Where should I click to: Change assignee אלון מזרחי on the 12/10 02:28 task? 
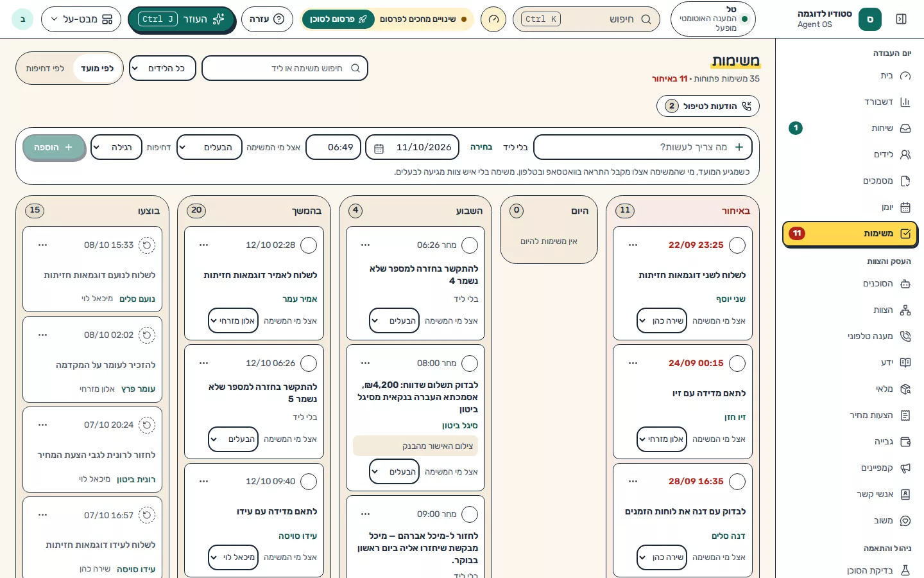234,321
